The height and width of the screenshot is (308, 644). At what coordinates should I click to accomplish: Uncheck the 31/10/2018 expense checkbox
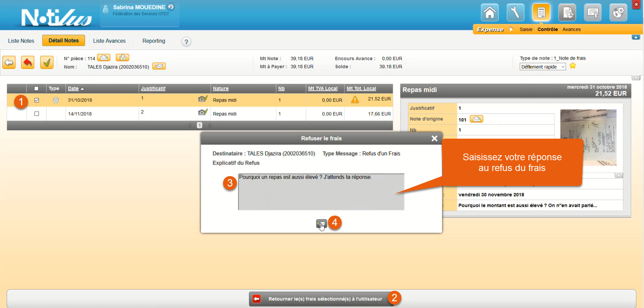pos(37,100)
